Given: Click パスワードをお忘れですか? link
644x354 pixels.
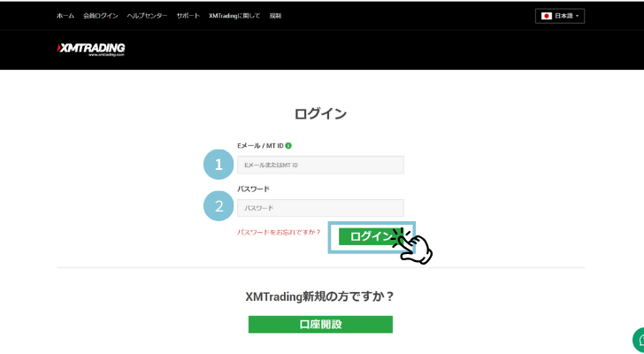Looking at the screenshot, I should point(279,232).
